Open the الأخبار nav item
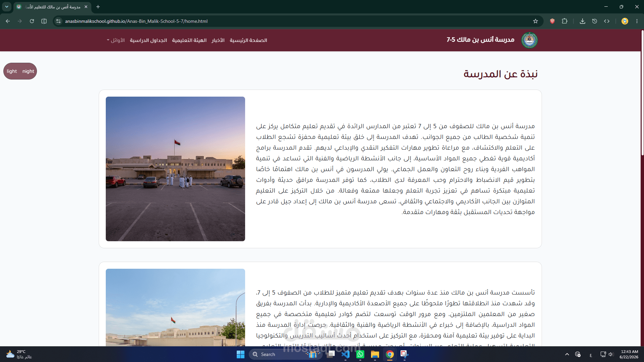Screen dimensions: 644x362 [x=218, y=40]
